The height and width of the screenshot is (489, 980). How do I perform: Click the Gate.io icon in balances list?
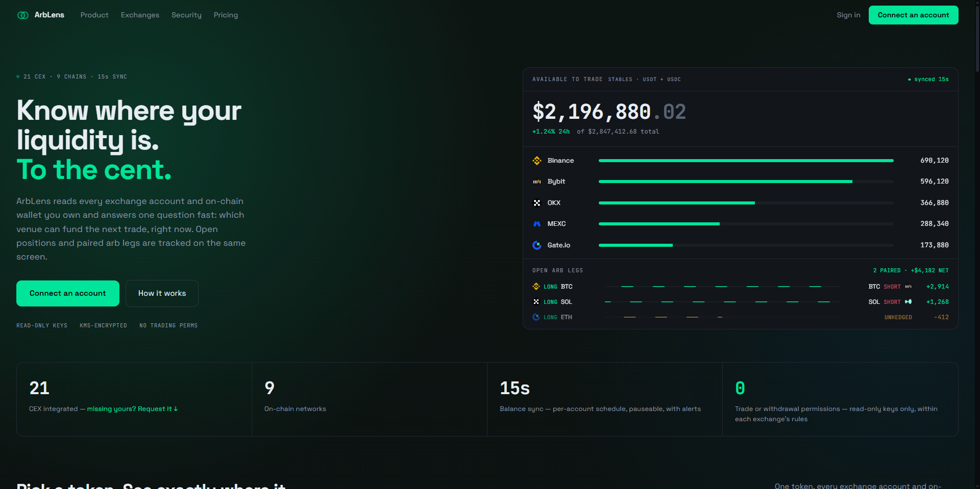[x=537, y=245]
